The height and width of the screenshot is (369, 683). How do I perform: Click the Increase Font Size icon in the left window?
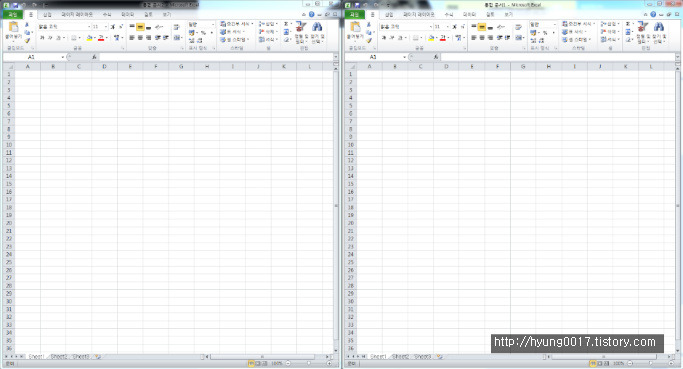tap(113, 27)
